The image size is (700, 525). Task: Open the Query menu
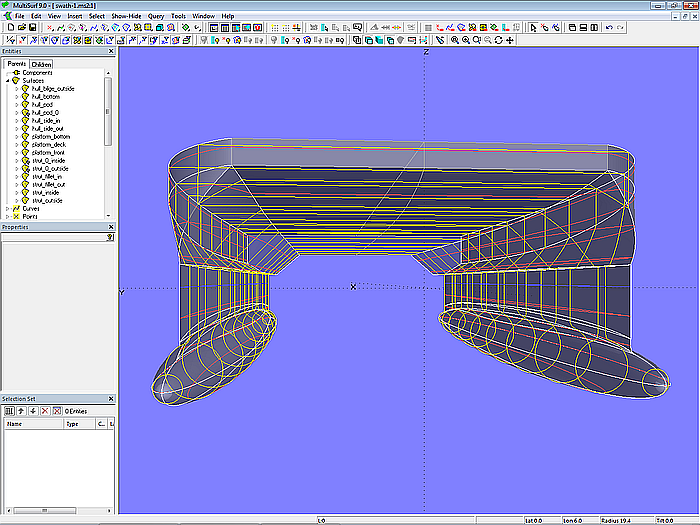pyautogui.click(x=156, y=17)
